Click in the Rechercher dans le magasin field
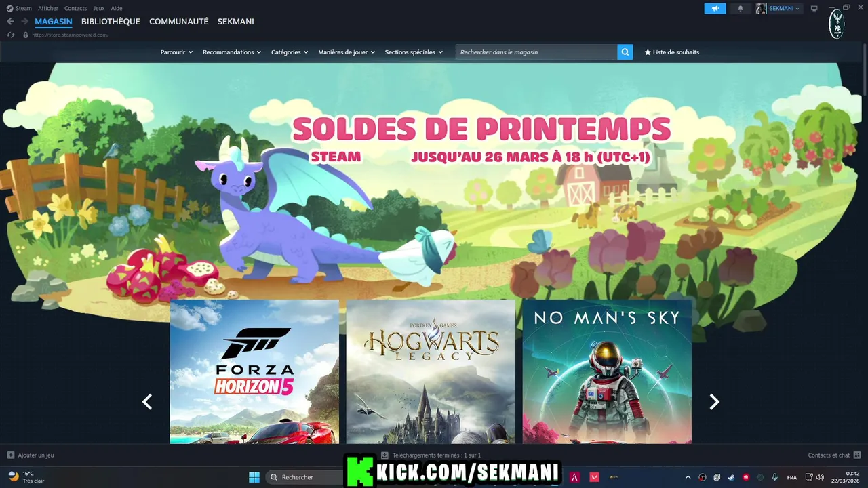The image size is (868, 488). click(x=536, y=52)
